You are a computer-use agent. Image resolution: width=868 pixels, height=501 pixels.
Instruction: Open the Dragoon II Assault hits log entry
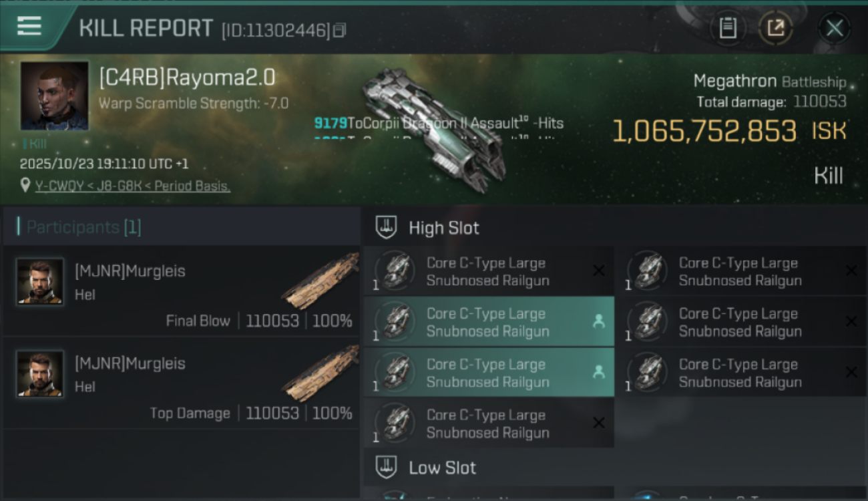click(x=439, y=123)
